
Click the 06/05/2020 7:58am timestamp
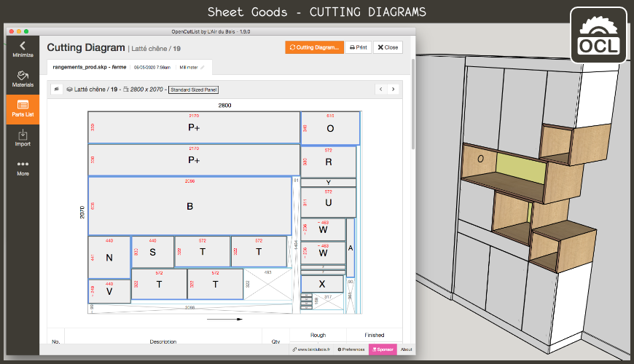coord(152,68)
